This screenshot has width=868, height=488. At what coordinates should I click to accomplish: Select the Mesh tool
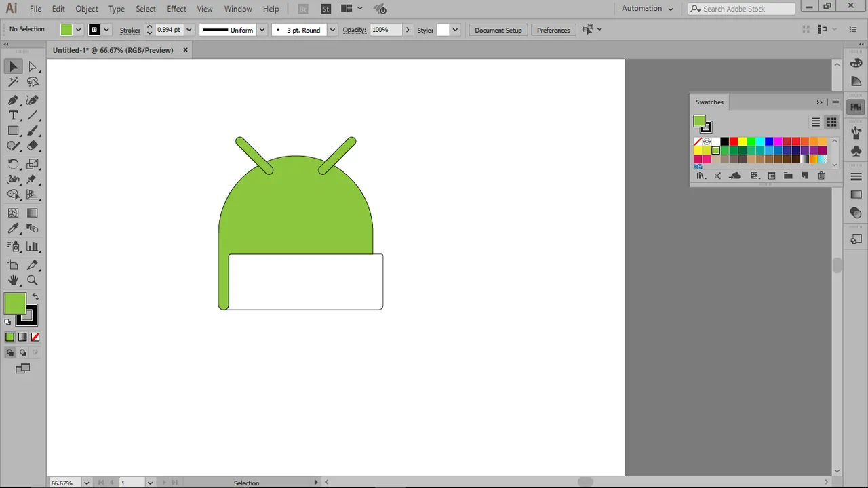[13, 213]
